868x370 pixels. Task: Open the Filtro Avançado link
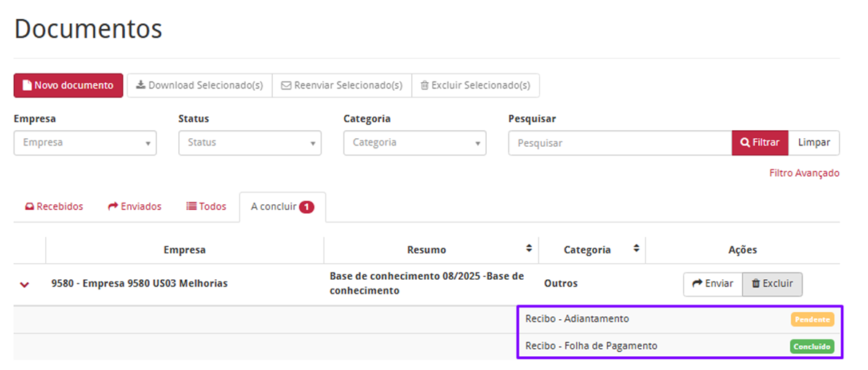point(804,173)
